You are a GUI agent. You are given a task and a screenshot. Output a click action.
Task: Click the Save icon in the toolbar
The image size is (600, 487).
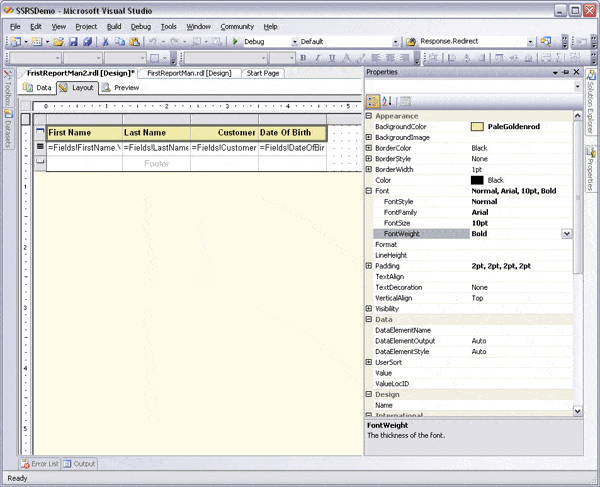click(73, 42)
